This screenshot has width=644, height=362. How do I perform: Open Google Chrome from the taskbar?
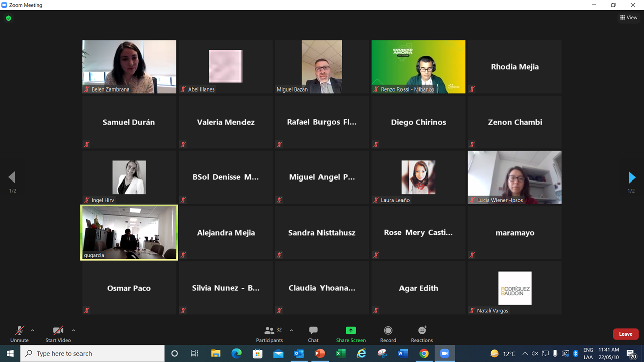click(424, 353)
